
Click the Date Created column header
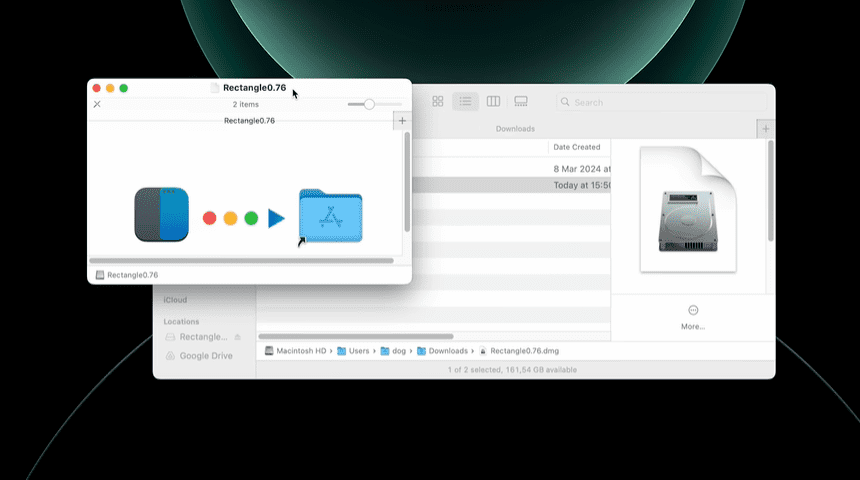click(x=577, y=147)
